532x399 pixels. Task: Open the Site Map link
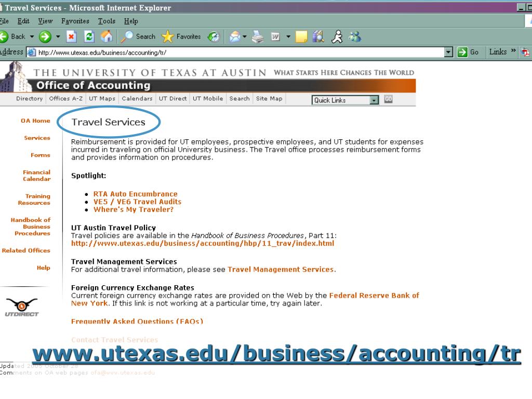pyautogui.click(x=269, y=98)
